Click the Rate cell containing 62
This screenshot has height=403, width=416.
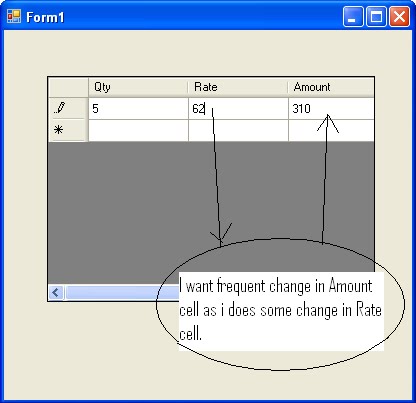click(238, 109)
